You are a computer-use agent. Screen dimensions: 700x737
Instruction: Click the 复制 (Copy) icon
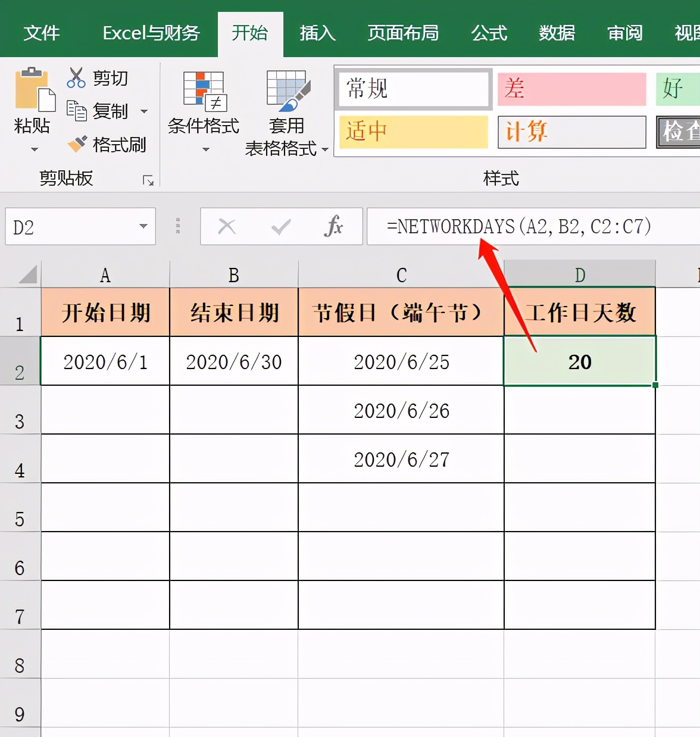tap(76, 111)
